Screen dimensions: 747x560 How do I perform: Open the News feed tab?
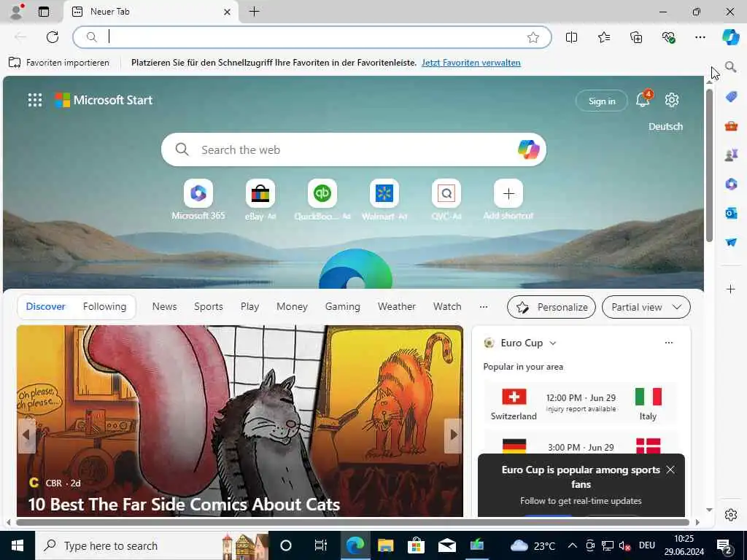164,307
